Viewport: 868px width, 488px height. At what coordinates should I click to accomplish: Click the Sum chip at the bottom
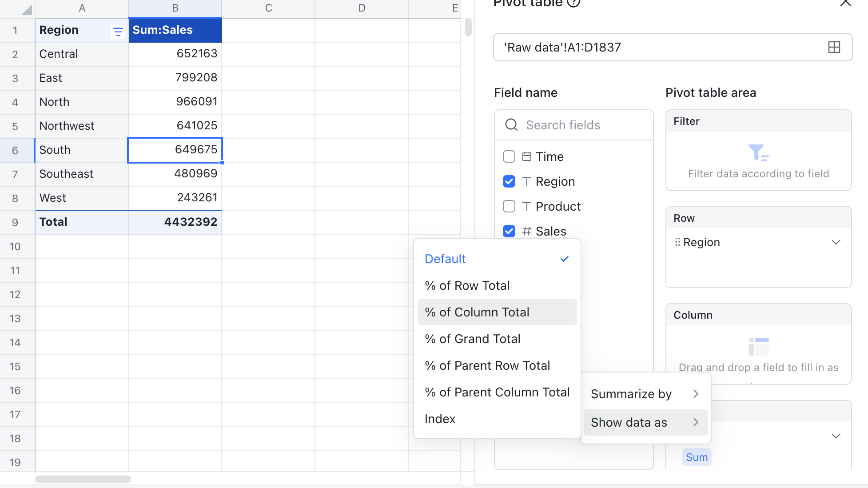[696, 457]
